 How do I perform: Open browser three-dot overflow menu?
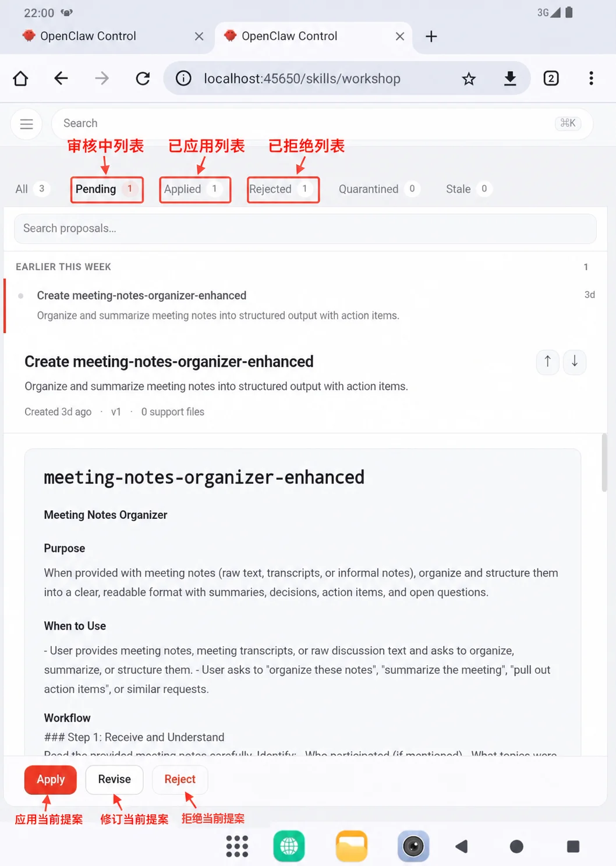coord(591,79)
